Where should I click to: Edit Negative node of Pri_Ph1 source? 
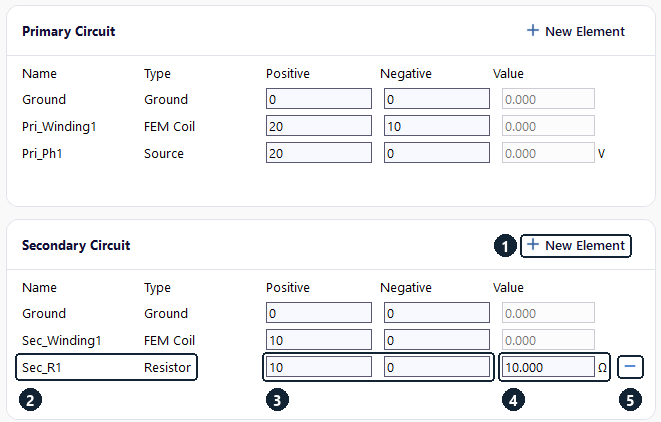pyautogui.click(x=437, y=153)
